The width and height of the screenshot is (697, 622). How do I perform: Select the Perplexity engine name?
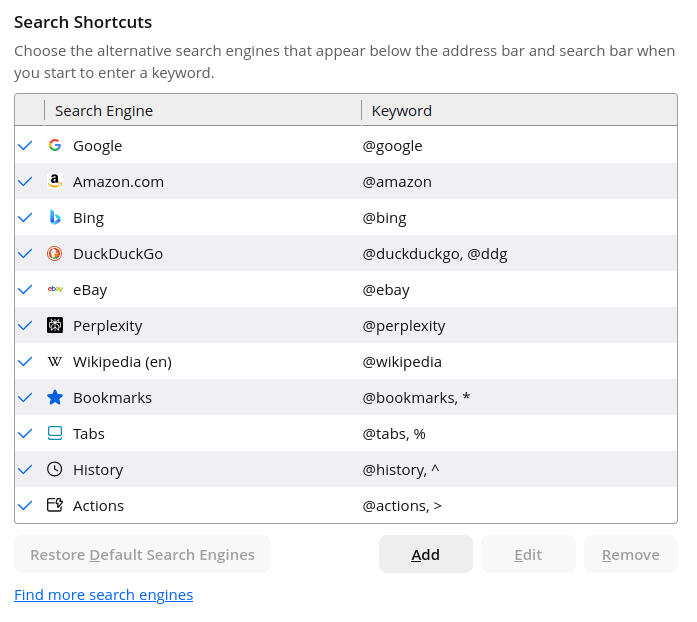click(x=108, y=326)
